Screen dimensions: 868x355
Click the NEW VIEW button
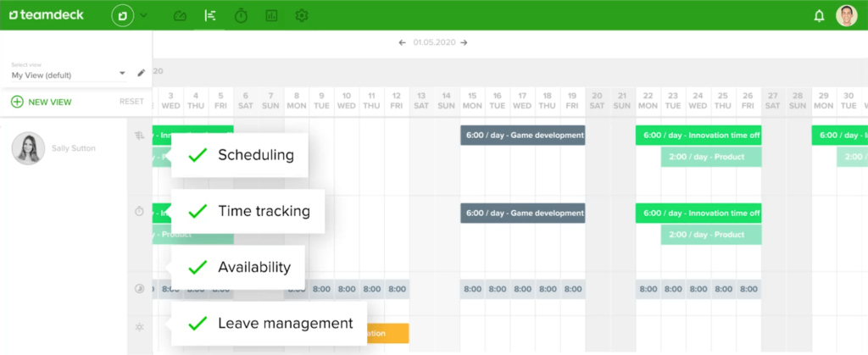click(x=42, y=102)
